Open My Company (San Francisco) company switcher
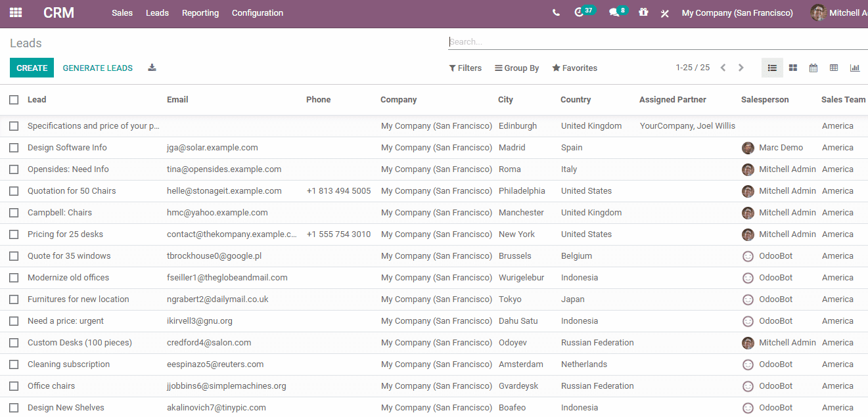This screenshot has width=868, height=417. [x=737, y=12]
